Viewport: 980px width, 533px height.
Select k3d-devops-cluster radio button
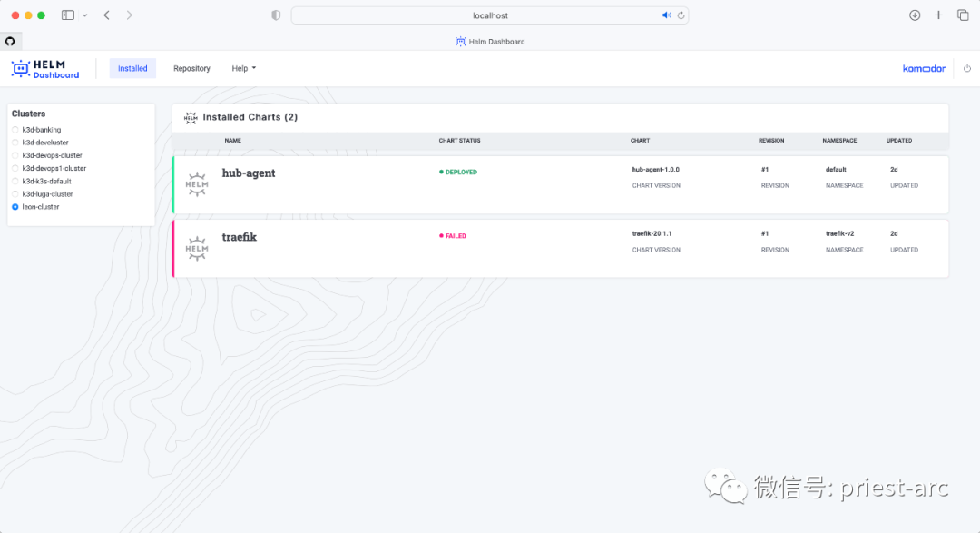[15, 156]
